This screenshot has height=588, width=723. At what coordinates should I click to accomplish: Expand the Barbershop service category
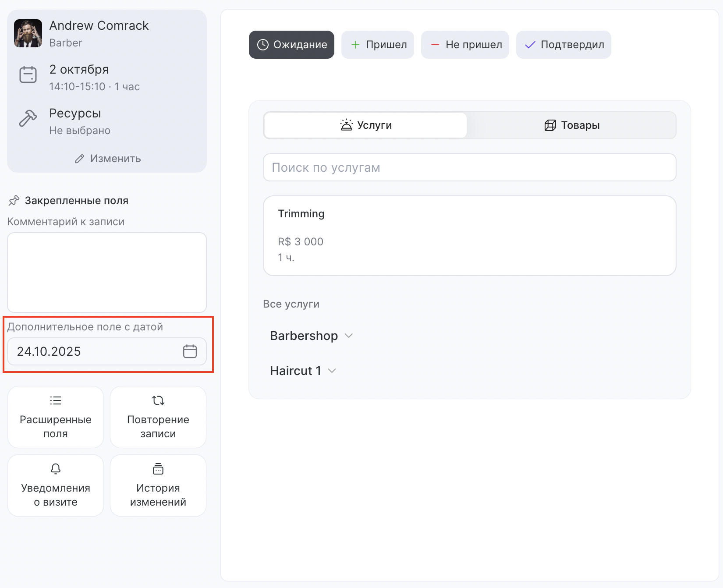coord(311,336)
